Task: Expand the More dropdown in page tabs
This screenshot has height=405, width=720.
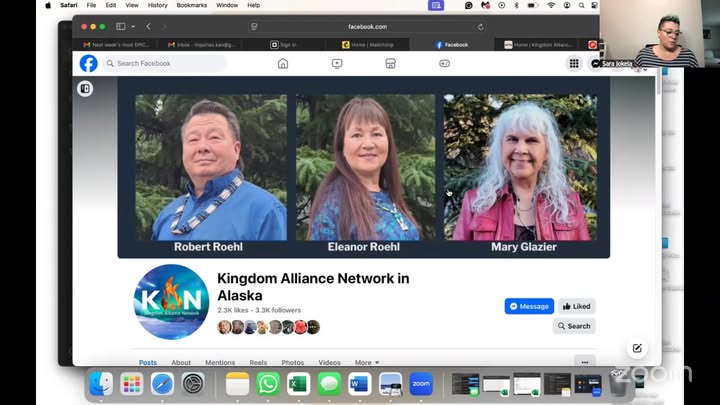Action: 367,363
